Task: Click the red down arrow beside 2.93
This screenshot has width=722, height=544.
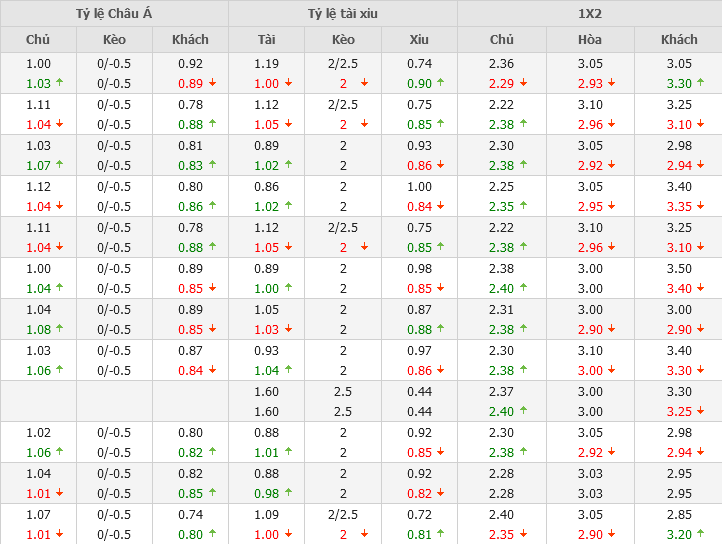Action: pos(610,84)
